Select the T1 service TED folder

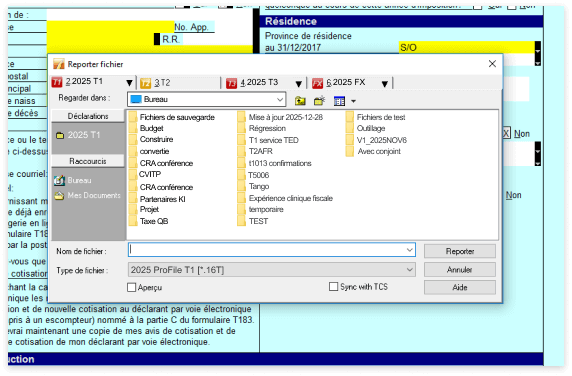point(268,140)
